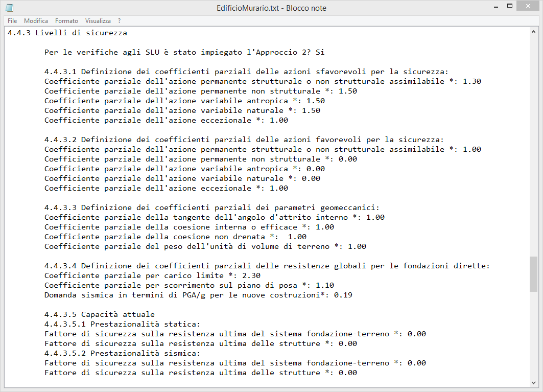Click the value 1.30 in section 4.4.3.1
543x392 pixels.
point(472,81)
